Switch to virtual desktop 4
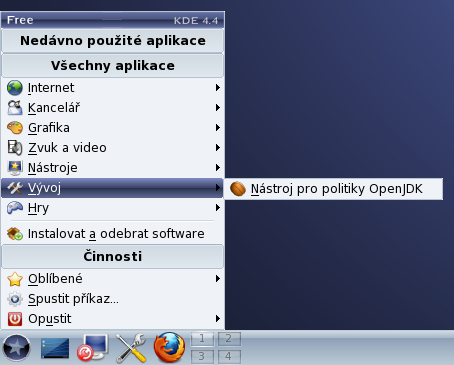The height and width of the screenshot is (365, 454). pos(229,357)
